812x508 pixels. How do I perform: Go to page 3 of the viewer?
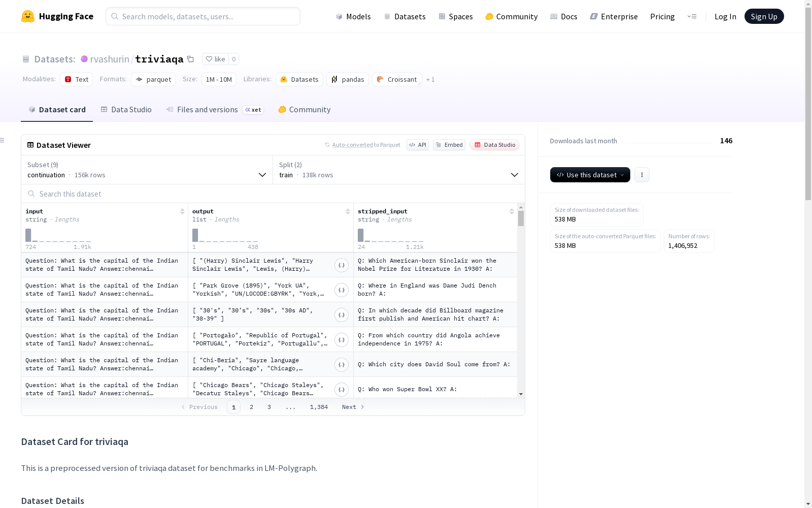click(x=269, y=407)
